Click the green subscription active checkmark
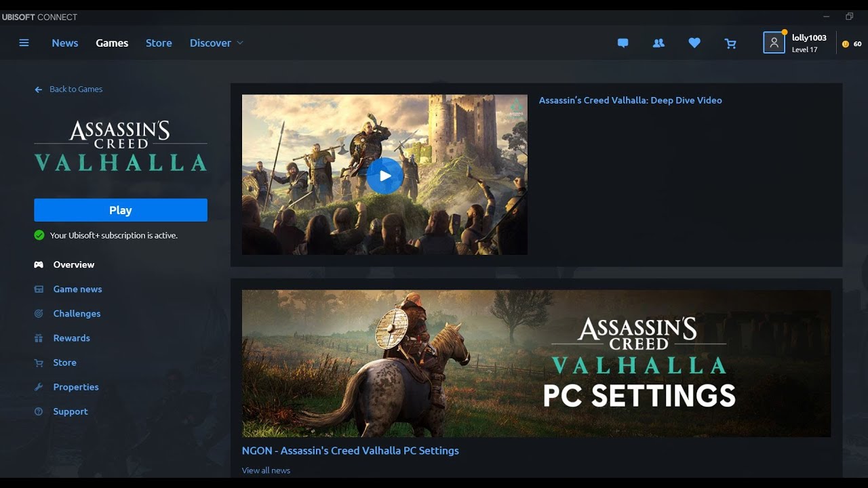This screenshot has width=868, height=488. tap(39, 235)
